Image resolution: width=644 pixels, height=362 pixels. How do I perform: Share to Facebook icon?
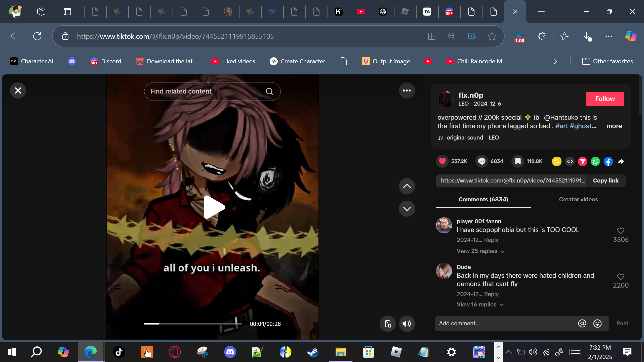click(x=608, y=161)
